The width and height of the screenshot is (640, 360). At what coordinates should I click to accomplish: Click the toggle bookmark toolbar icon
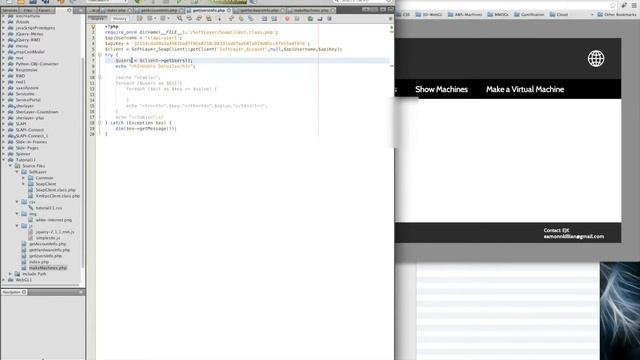click(x=251, y=18)
